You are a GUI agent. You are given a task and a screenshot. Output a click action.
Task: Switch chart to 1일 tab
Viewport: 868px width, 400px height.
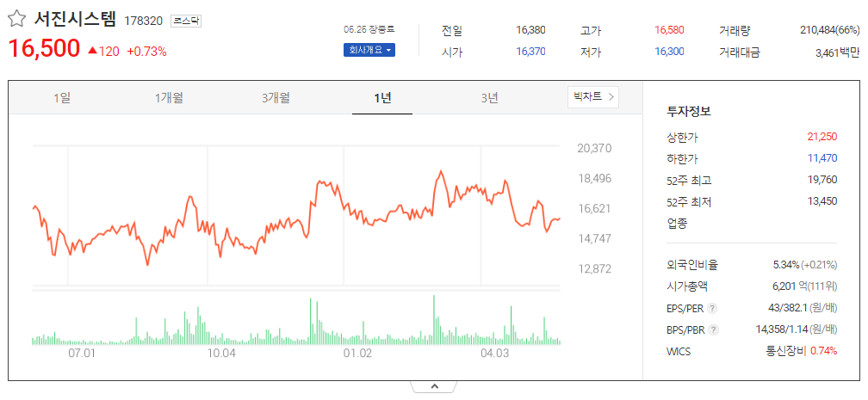tap(62, 98)
